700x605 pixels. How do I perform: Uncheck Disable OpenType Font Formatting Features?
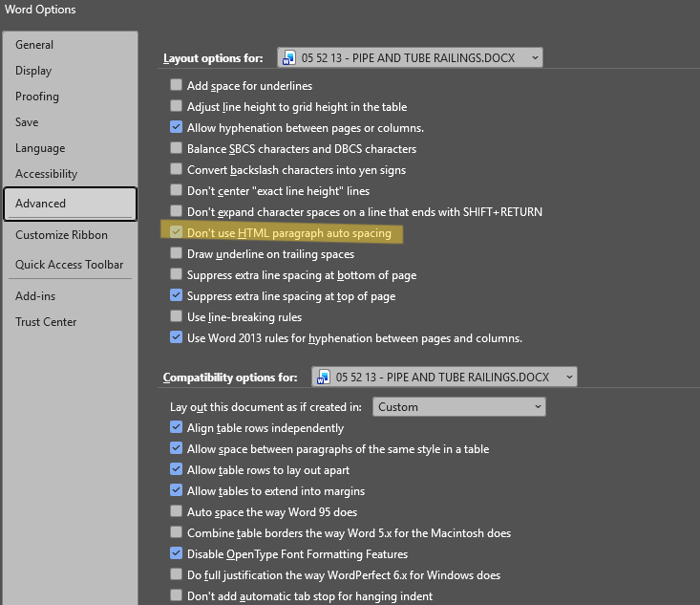[176, 552]
